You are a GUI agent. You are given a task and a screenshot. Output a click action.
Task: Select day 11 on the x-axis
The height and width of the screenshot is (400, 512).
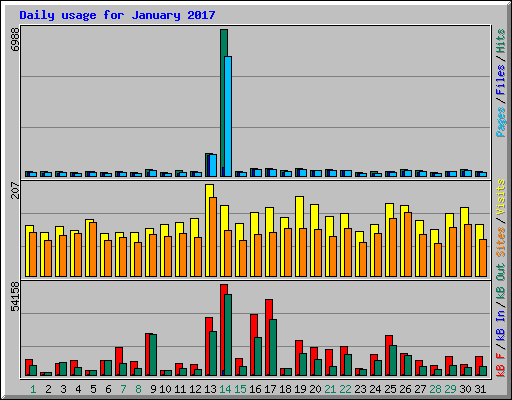click(180, 389)
